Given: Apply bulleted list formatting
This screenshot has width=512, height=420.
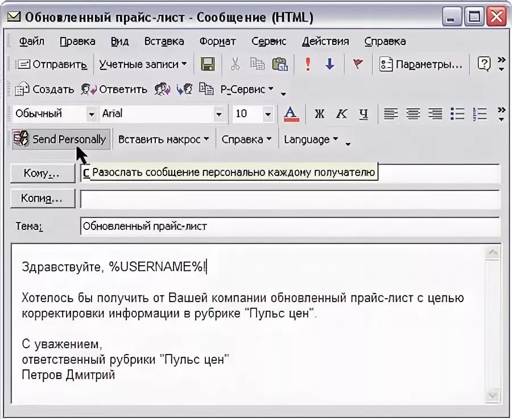Looking at the screenshot, I should (457, 114).
